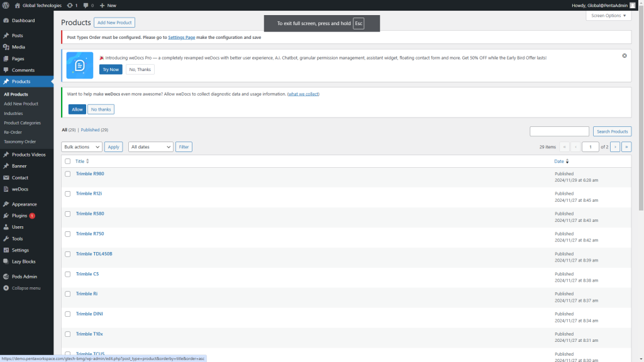Open the Global Technologies home icon
This screenshot has height=362, width=644.
tap(17, 5)
